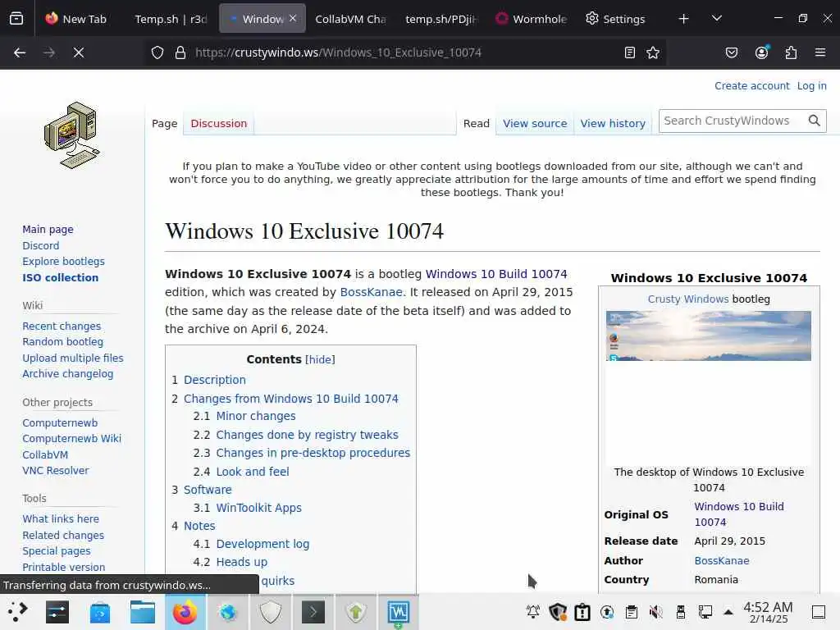The image size is (840, 630).
Task: Open Random bootleg link
Action: [62, 342]
